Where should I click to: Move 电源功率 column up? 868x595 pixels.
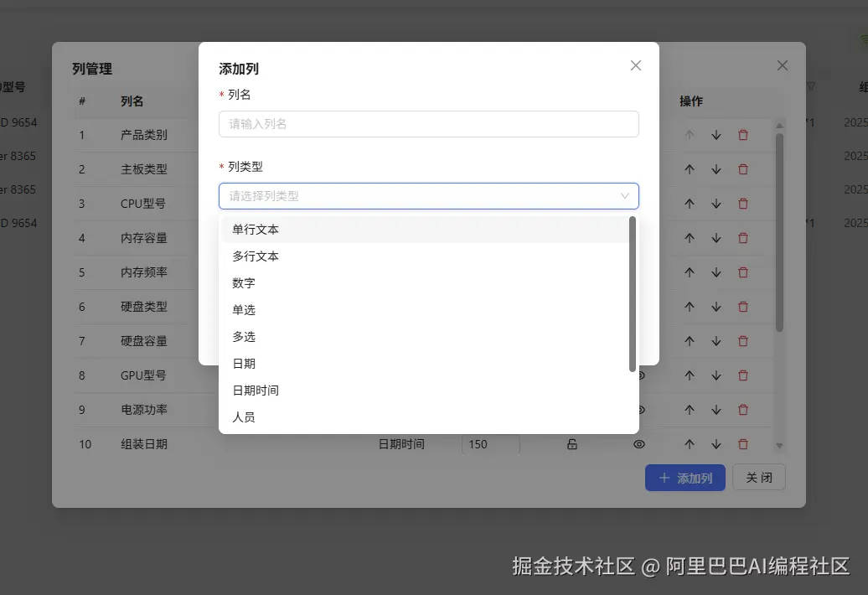(x=690, y=410)
